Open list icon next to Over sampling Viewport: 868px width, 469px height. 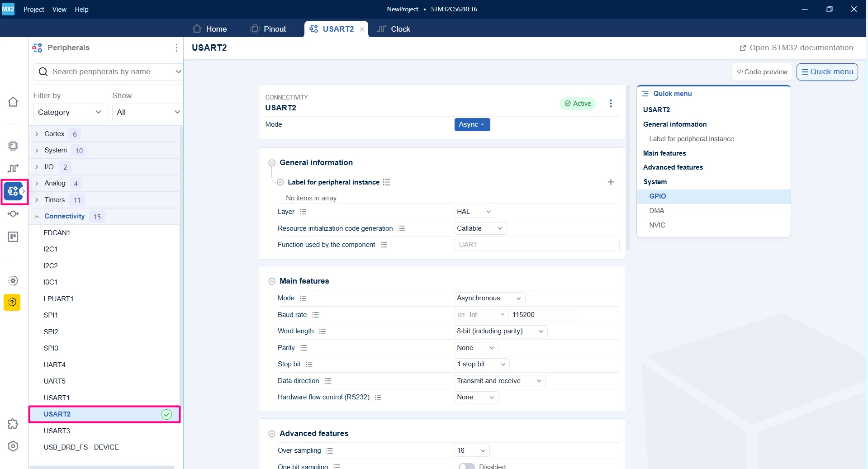pos(329,451)
